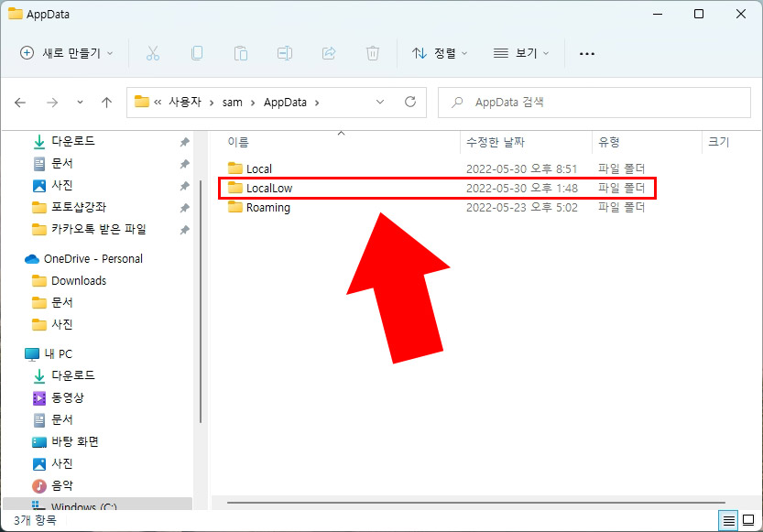Open 동영상 under 내 PC
This screenshot has width=763, height=532.
59,397
